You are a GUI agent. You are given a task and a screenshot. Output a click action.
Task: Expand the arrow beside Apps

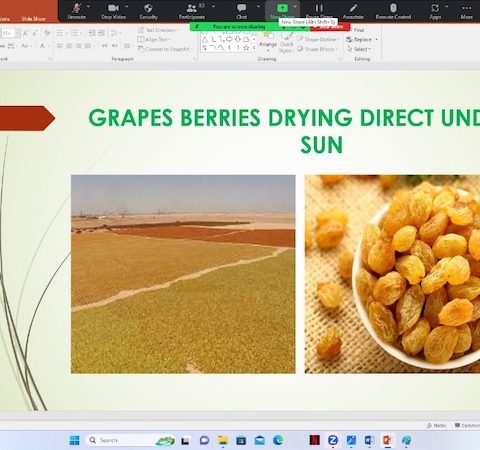coord(447,6)
